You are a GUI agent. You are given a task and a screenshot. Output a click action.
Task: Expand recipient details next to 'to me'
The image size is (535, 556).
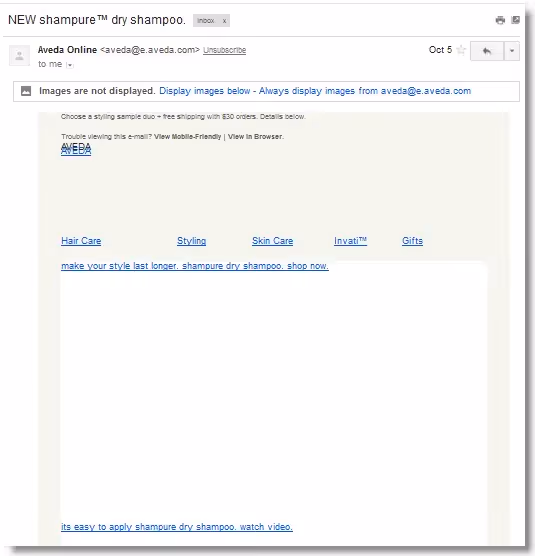click(70, 65)
